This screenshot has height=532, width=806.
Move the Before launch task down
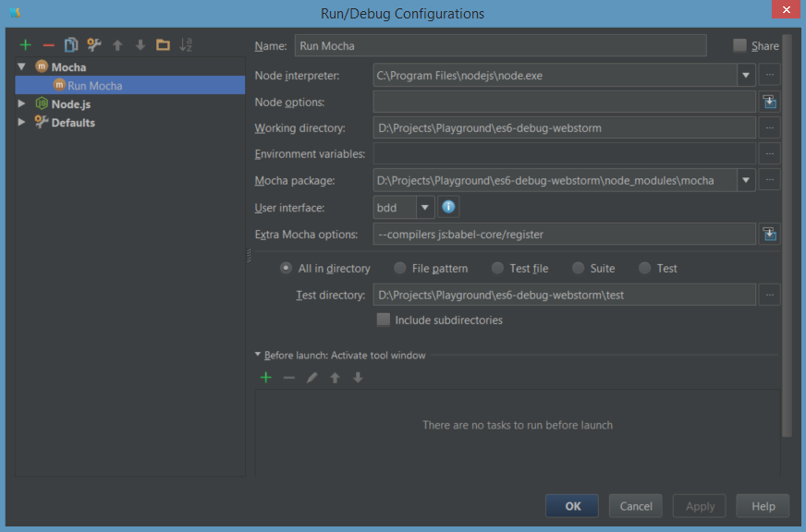358,378
